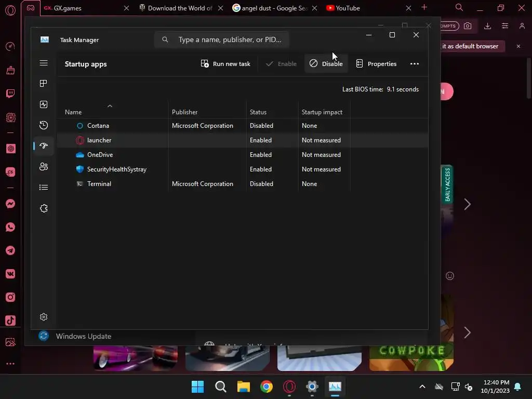Dismiss the default browser banner
Screen dimensions: 532x399
coord(518,46)
